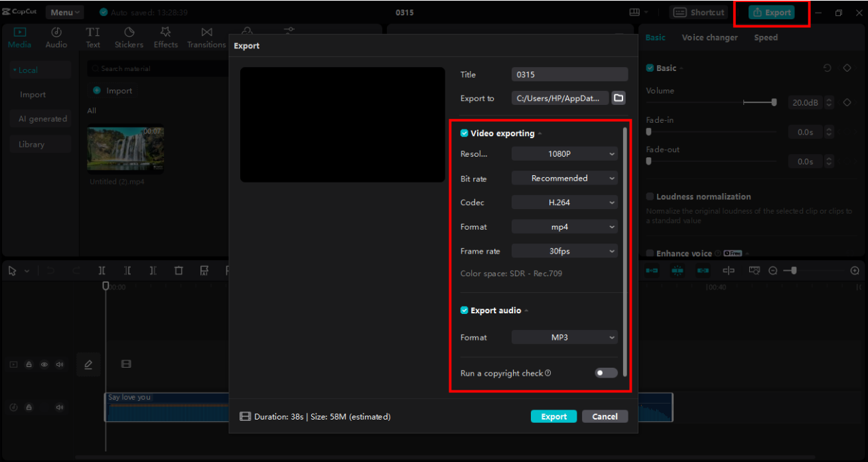868x462 pixels.
Task: Click the Title field containing 0315
Action: click(569, 74)
